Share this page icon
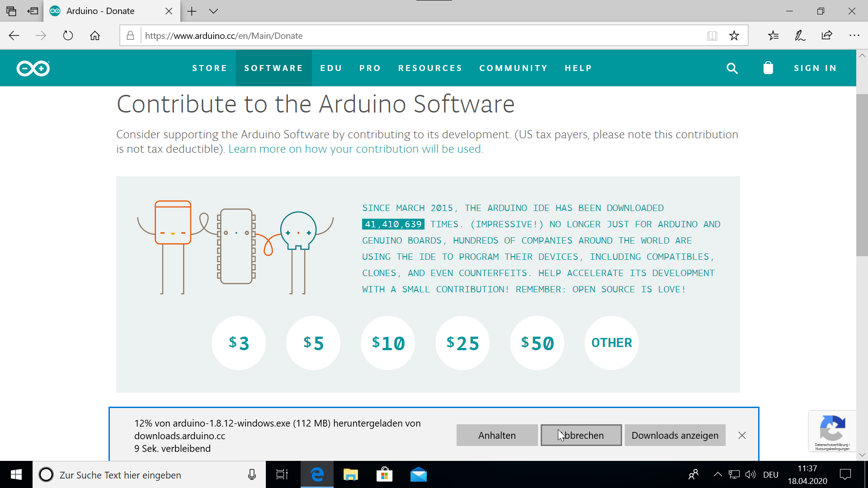This screenshot has width=868, height=488. pyautogui.click(x=827, y=36)
